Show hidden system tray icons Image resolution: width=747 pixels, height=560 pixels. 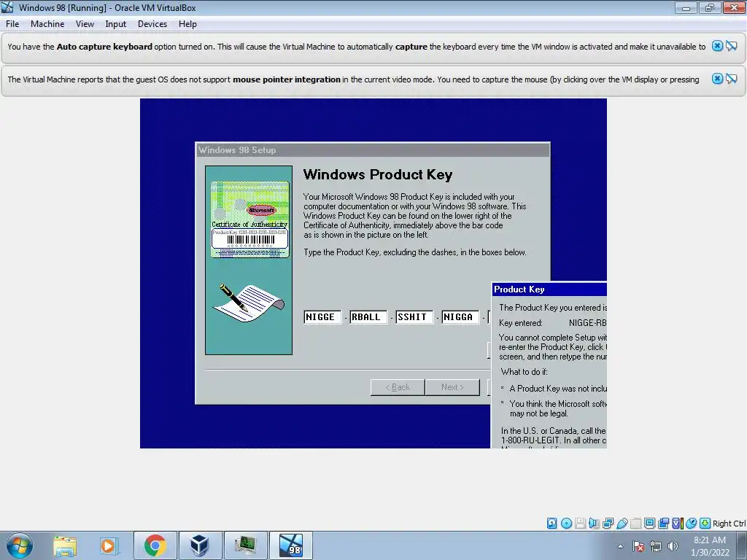(620, 546)
